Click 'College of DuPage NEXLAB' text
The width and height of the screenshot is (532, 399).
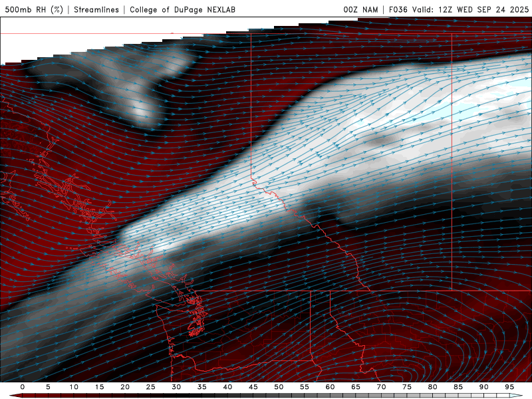coord(182,9)
